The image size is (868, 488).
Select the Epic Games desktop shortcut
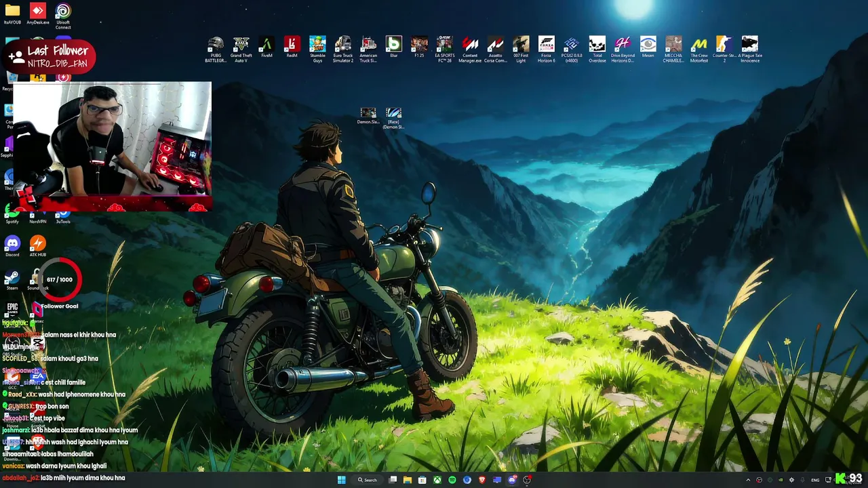[12, 310]
